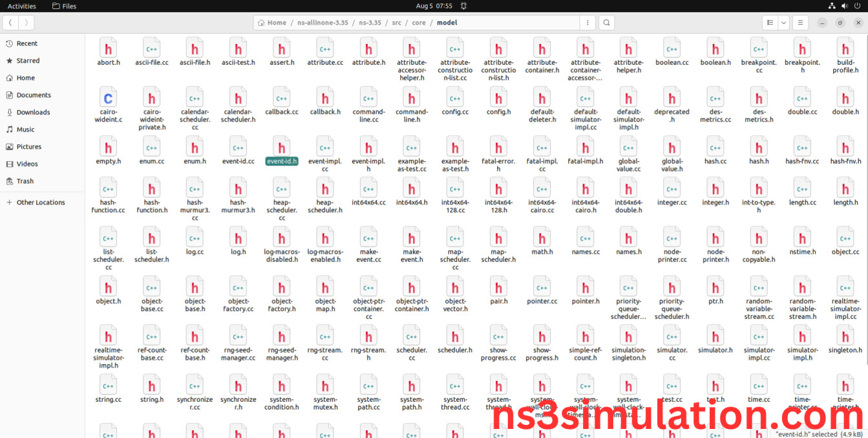Open the view options dropdown chevron
The width and height of the screenshot is (868, 438).
pos(784,23)
